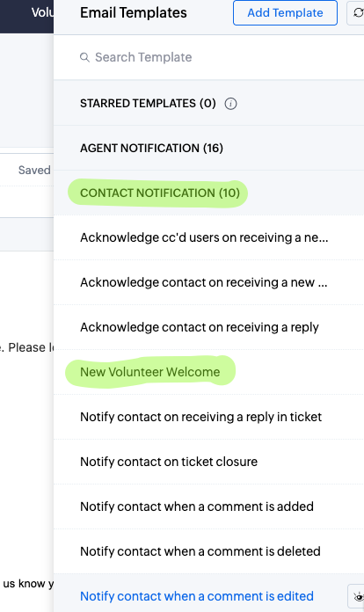Click the search magnifier icon
The width and height of the screenshot is (364, 612).
[84, 57]
